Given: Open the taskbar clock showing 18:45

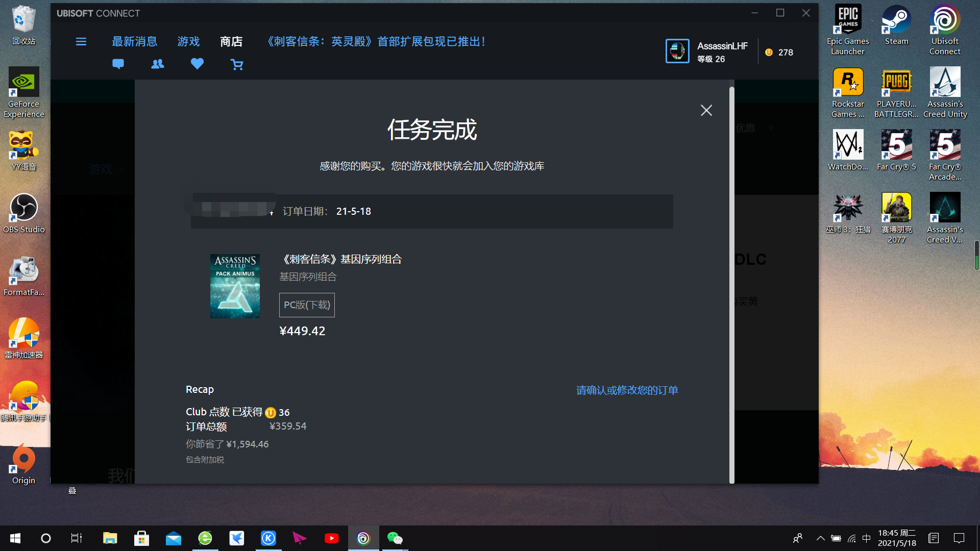Looking at the screenshot, I should click(897, 538).
